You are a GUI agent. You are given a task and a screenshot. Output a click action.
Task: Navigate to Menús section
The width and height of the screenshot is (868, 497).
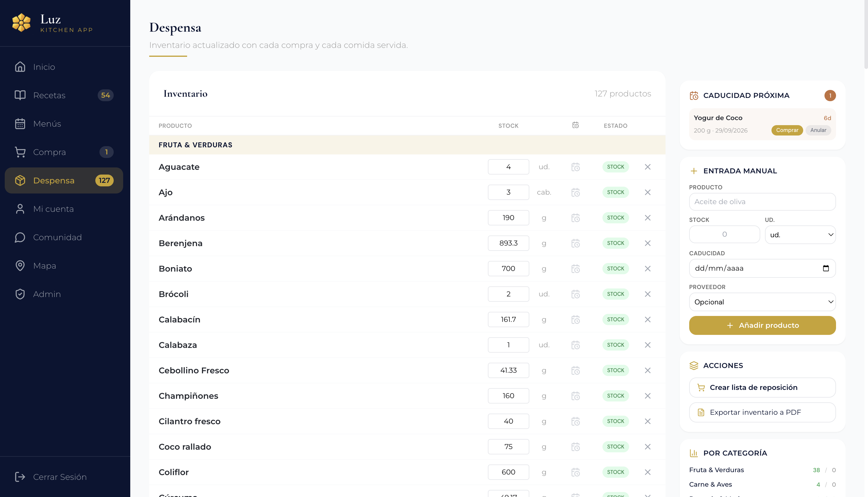64,124
